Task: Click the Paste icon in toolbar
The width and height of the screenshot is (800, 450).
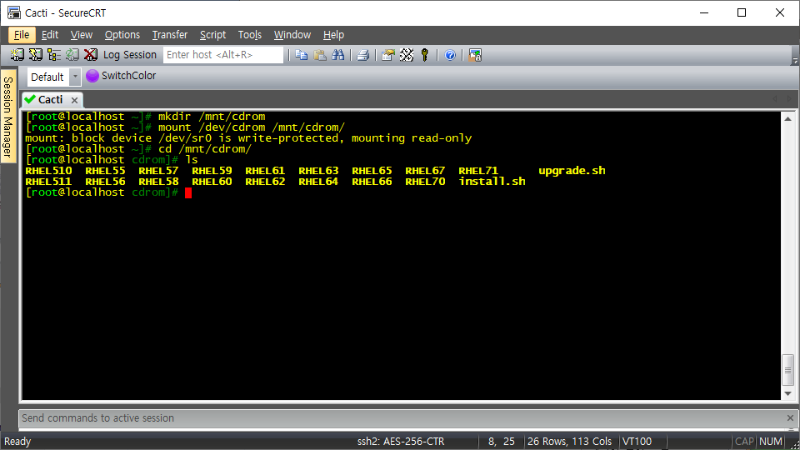Action: tap(318, 55)
